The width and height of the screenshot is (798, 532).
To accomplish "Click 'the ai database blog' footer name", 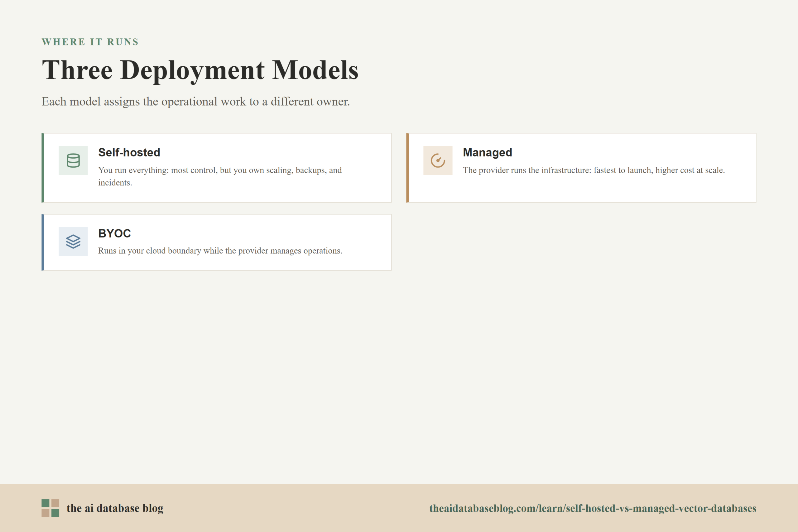I will tap(115, 508).
